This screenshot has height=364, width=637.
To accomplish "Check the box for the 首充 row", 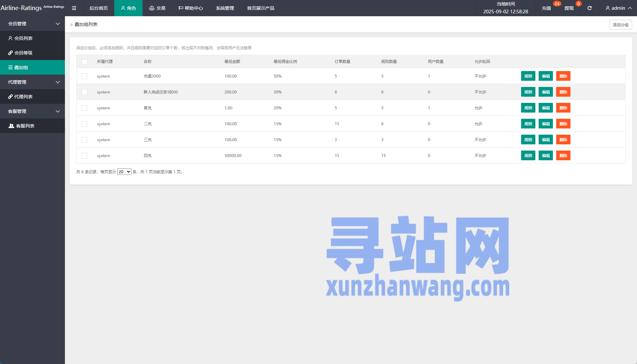I will coord(84,108).
